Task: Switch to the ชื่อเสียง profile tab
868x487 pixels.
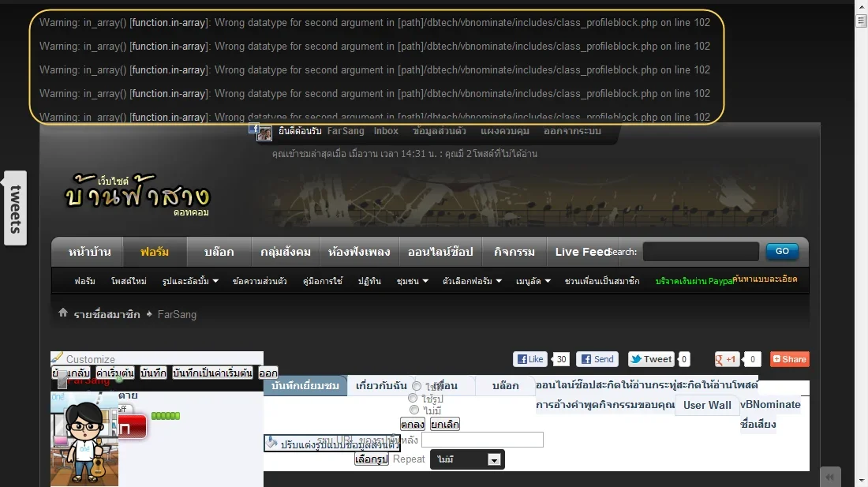Action: [758, 425]
